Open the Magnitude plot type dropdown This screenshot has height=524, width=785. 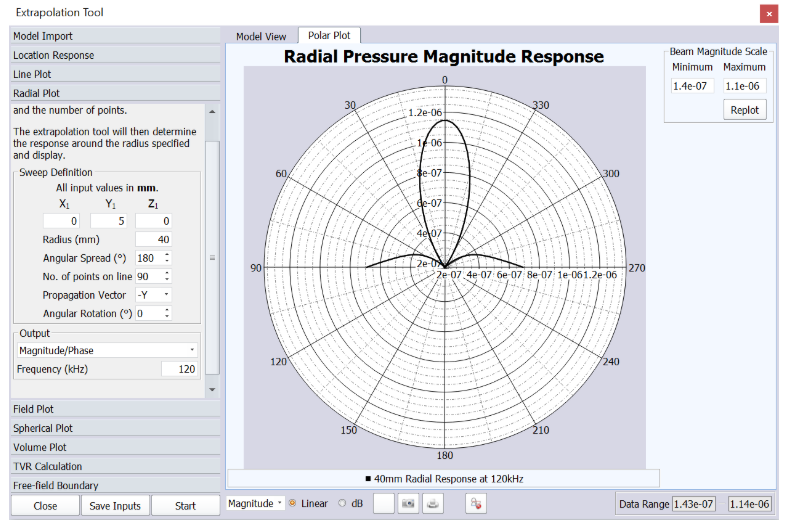click(x=255, y=503)
